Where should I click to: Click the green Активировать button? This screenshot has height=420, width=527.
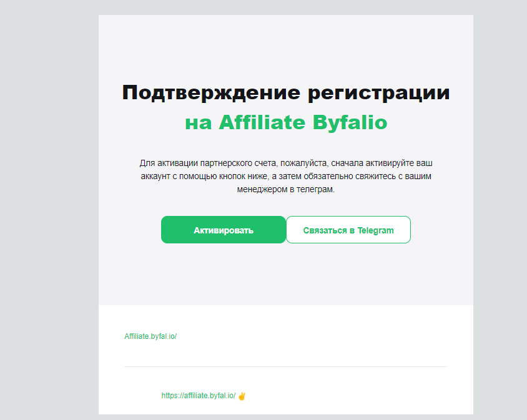pyautogui.click(x=224, y=230)
